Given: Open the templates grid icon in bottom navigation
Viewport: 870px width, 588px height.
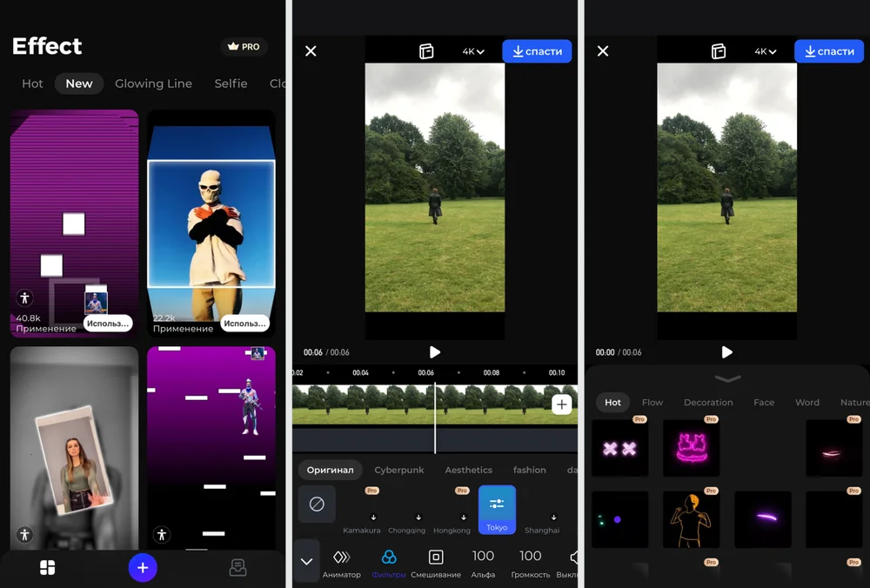Looking at the screenshot, I should [48, 568].
